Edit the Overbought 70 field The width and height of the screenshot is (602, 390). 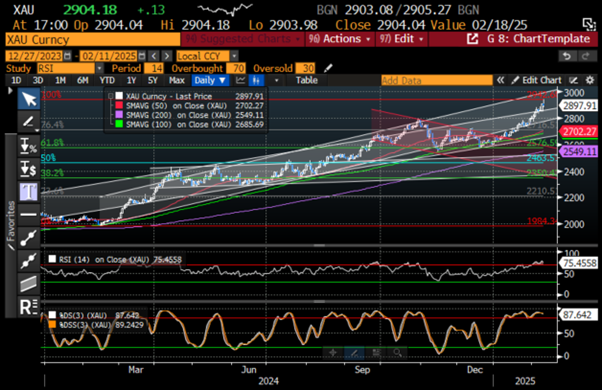click(235, 68)
